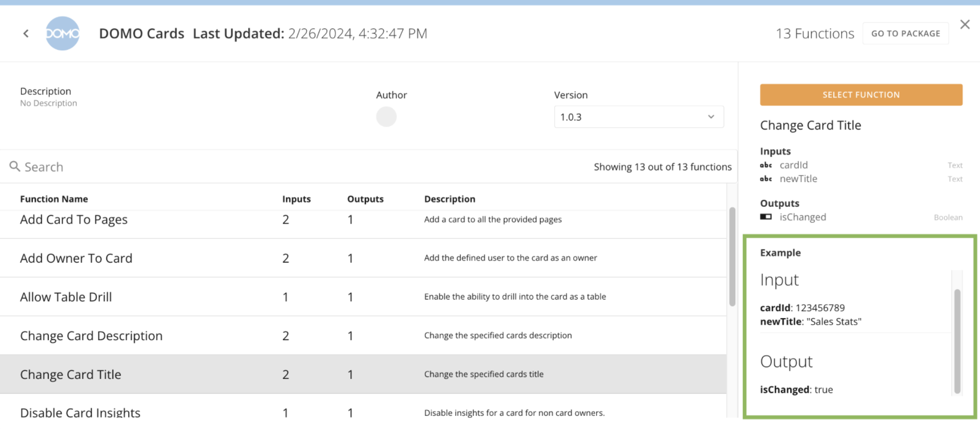Go back using the left chevron arrow
The height and width of the screenshot is (438, 980).
point(26,34)
